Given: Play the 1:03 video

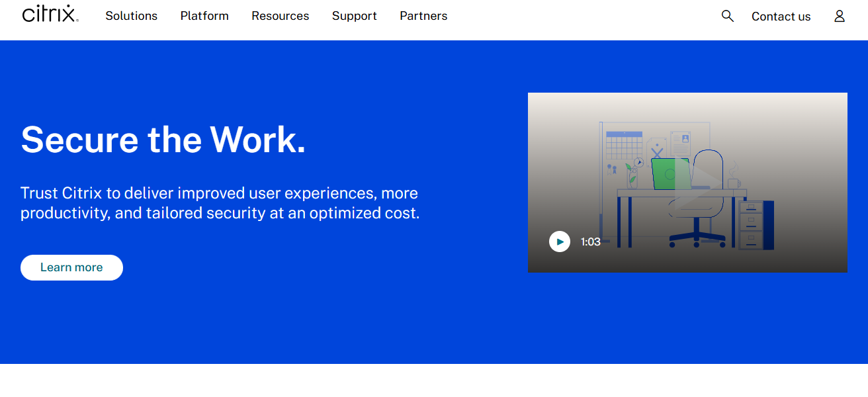Looking at the screenshot, I should tap(560, 242).
